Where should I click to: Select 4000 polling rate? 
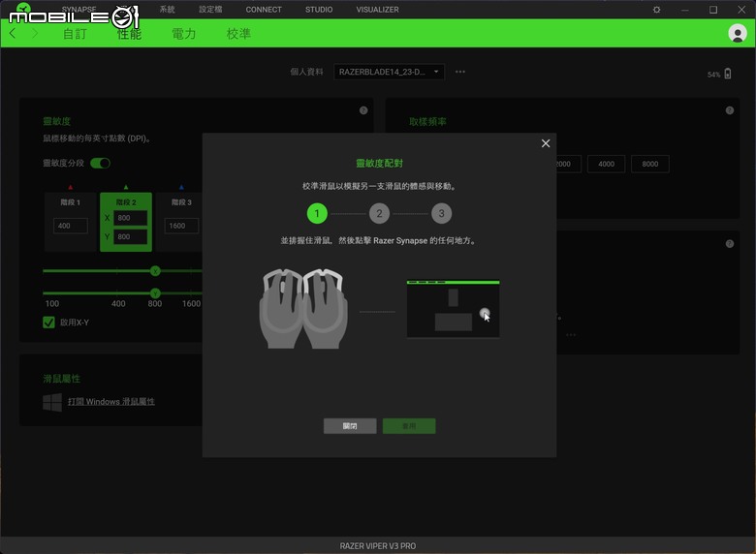click(x=606, y=164)
